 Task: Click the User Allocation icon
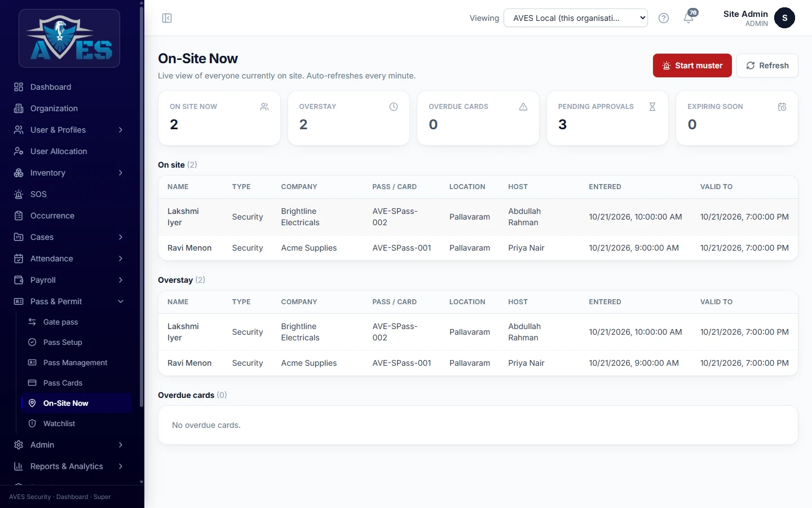point(19,151)
